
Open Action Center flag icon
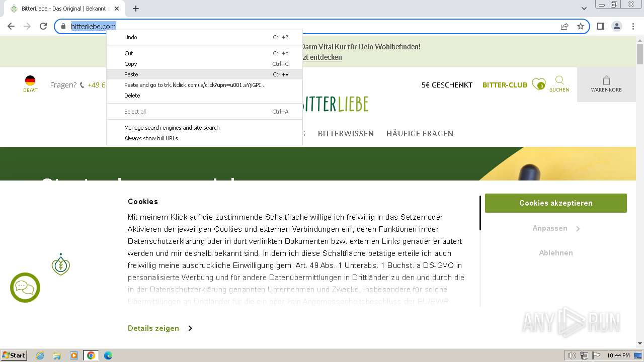point(596,355)
